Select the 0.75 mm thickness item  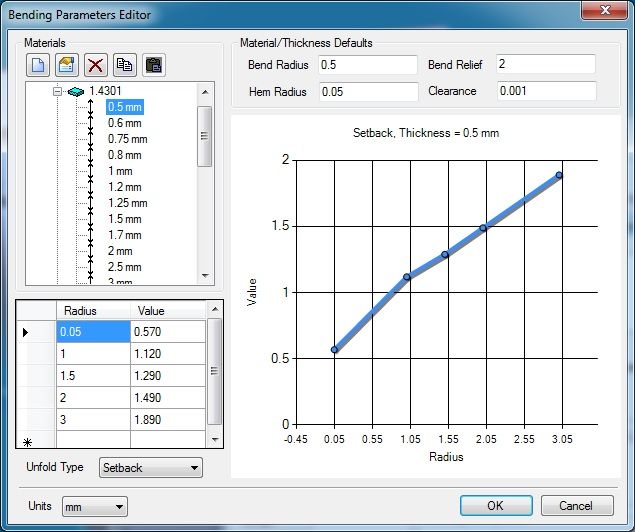(x=127, y=139)
